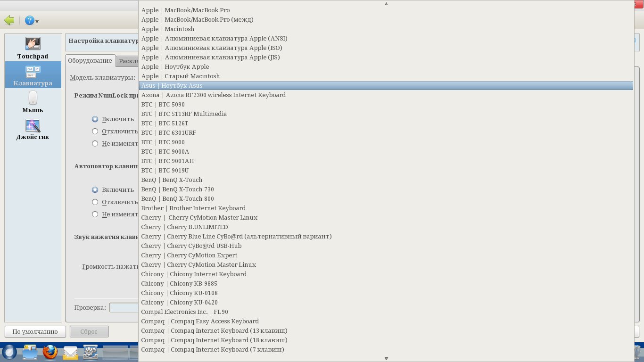Focus the Проверка test input field
This screenshot has height=362, width=644.
(x=124, y=308)
